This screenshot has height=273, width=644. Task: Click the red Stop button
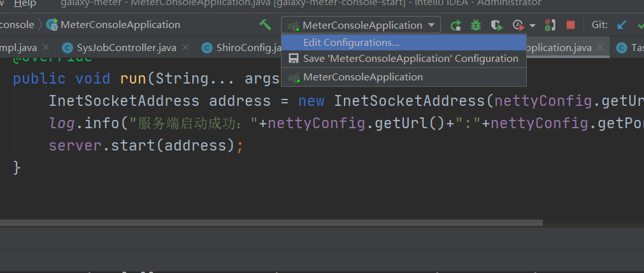pos(571,25)
